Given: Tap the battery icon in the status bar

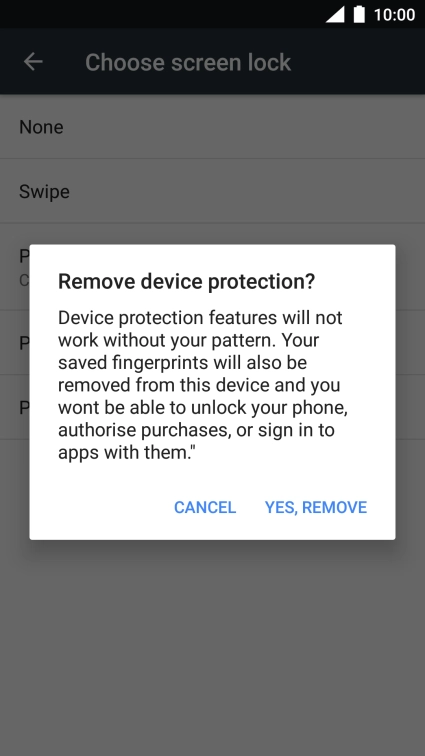Looking at the screenshot, I should coord(359,14).
